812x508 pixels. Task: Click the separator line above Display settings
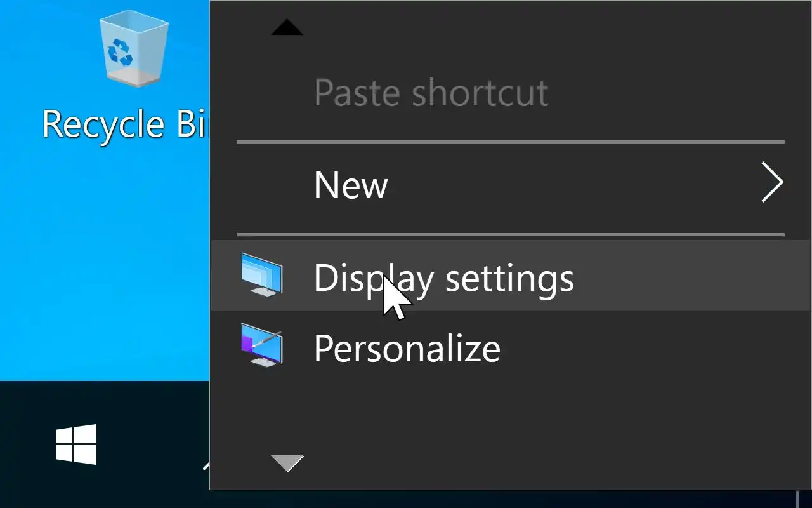510,235
